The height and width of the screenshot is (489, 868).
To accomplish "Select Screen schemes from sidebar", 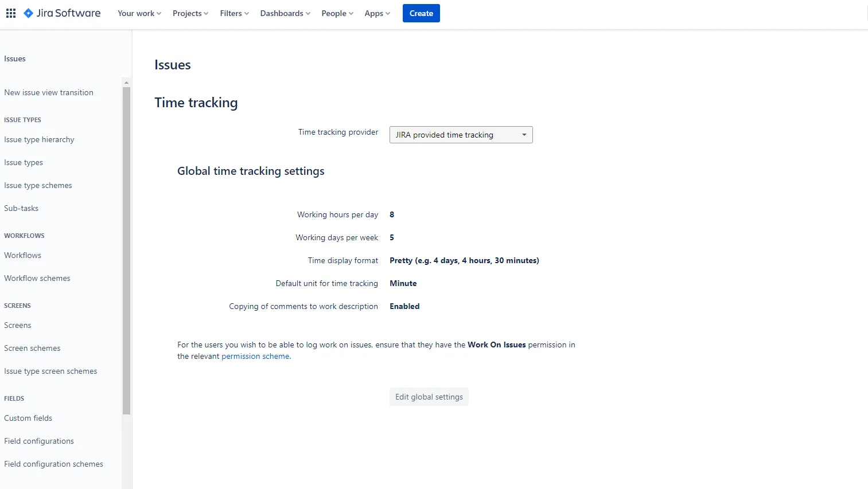I will [32, 348].
